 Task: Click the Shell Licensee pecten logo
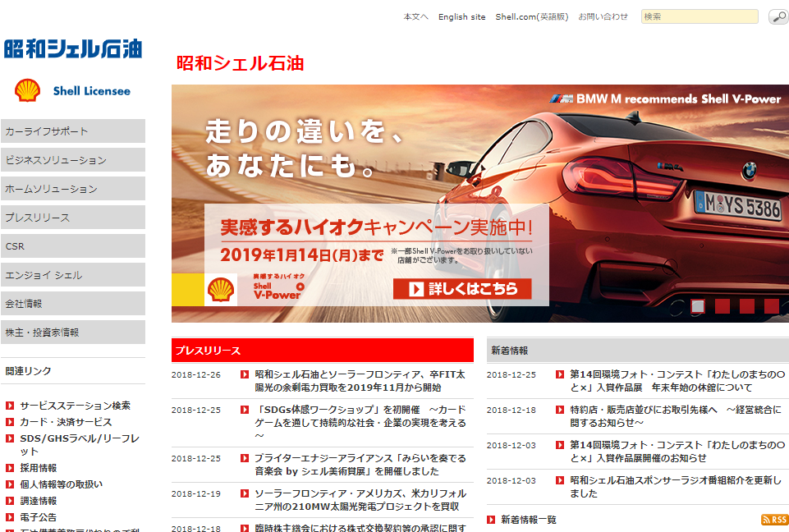pos(27,91)
